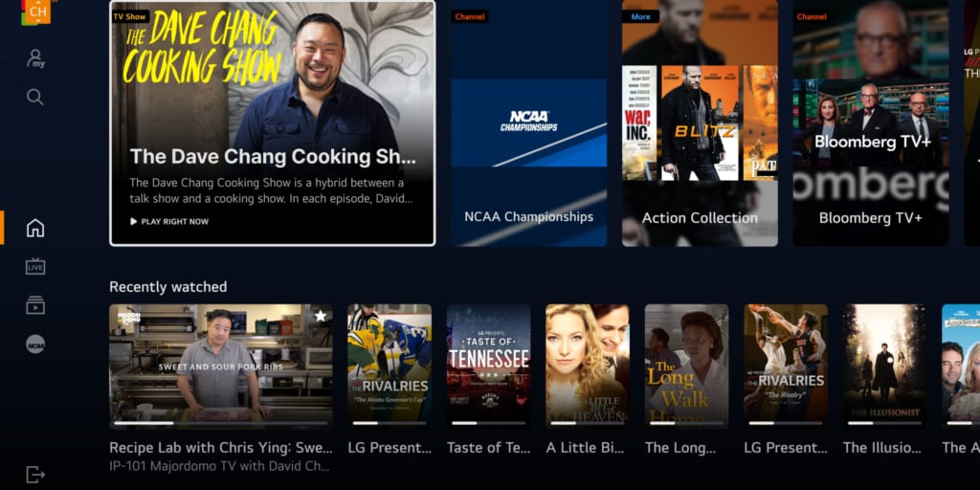
Task: Open the Action Collection card
Action: pos(700,122)
